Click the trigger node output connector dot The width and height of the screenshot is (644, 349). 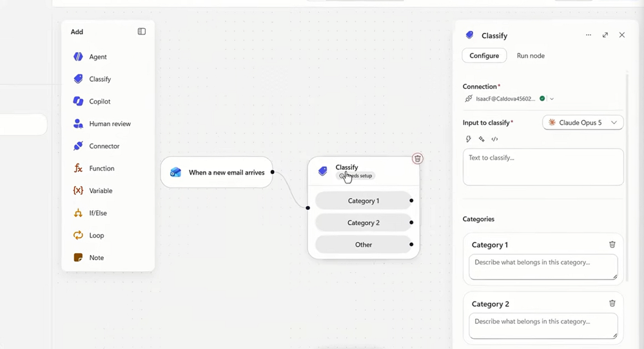tap(272, 172)
